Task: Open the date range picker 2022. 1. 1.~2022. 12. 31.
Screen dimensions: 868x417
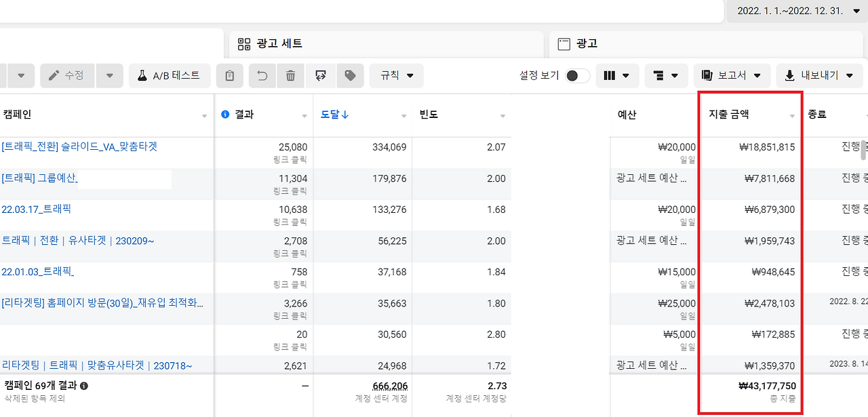Action: [x=797, y=11]
